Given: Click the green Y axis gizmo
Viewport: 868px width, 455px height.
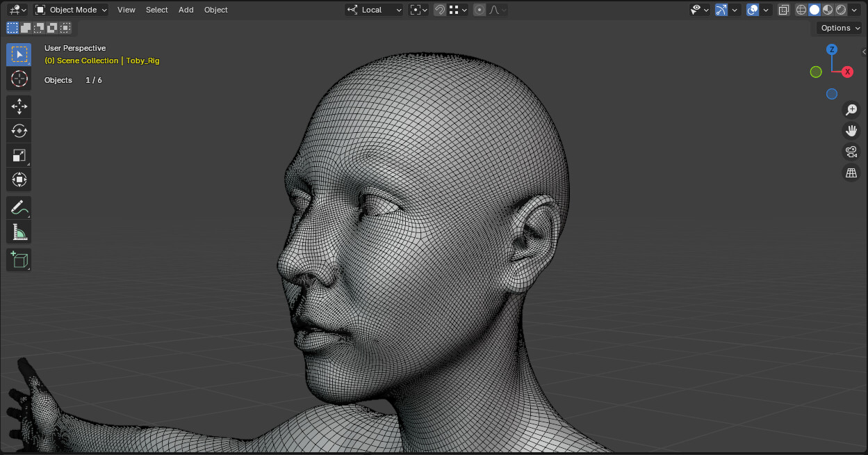Looking at the screenshot, I should tap(816, 72).
